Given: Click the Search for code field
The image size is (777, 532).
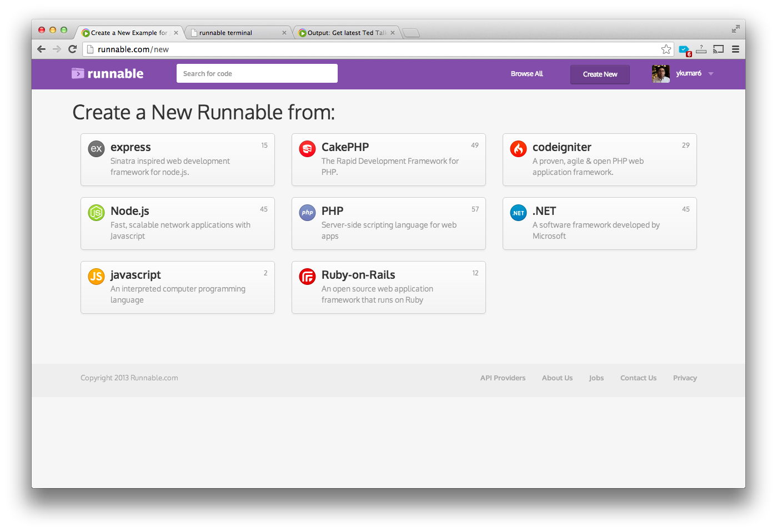Looking at the screenshot, I should click(257, 73).
